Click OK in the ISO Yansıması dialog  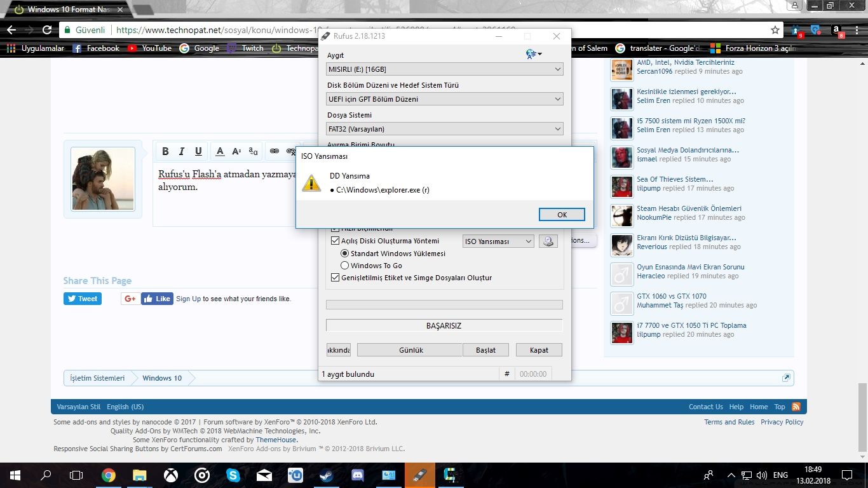562,215
